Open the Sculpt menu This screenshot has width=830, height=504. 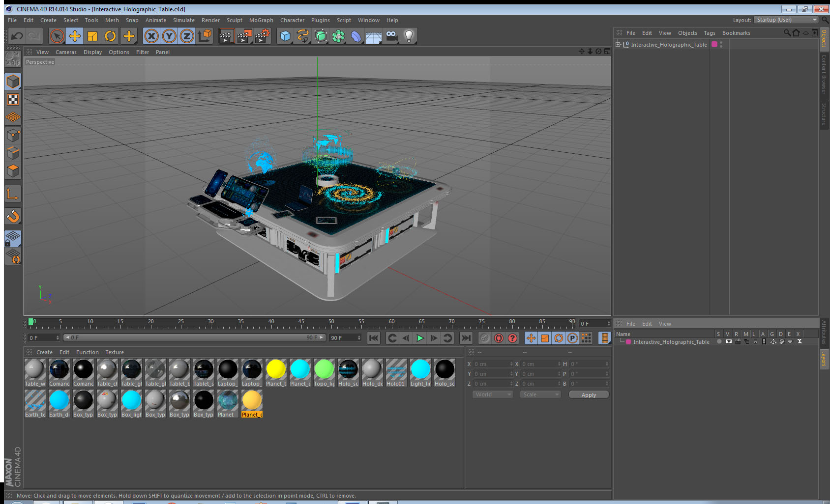point(234,20)
